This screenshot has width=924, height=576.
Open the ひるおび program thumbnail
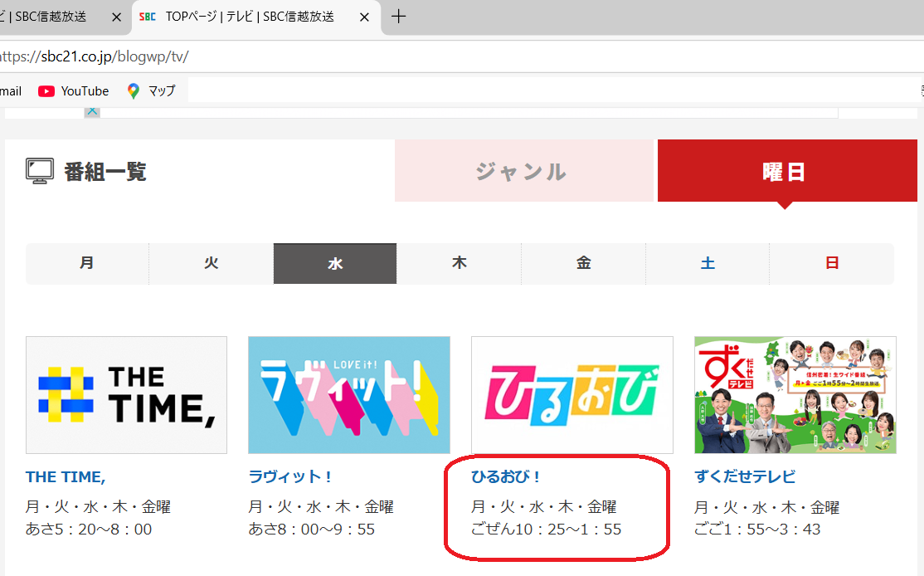click(572, 395)
